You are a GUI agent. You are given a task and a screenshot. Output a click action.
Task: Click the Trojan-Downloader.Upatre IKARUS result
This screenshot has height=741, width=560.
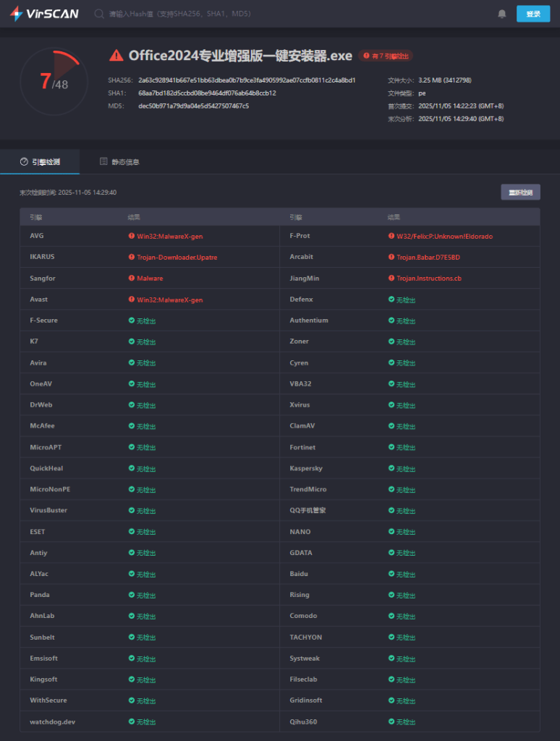(x=177, y=257)
